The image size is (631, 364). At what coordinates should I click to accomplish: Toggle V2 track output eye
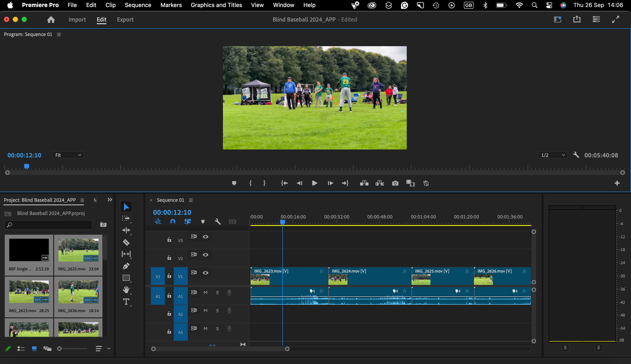206,255
